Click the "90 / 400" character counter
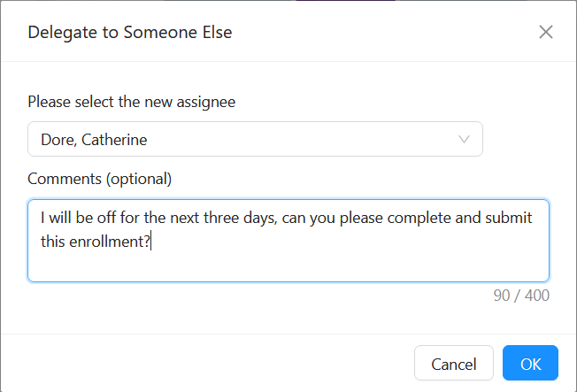Viewport: 577px width, 392px height. click(521, 296)
